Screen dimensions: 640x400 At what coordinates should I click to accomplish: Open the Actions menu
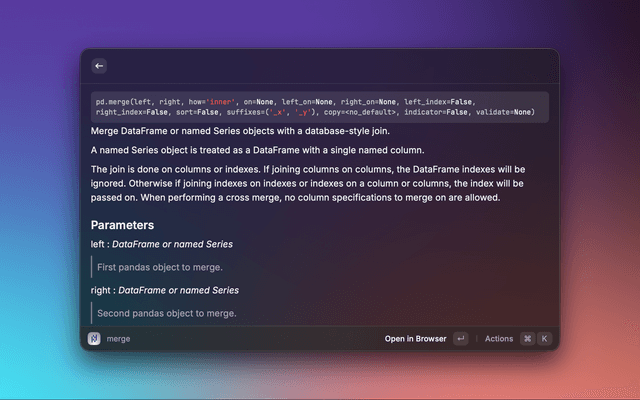498,339
